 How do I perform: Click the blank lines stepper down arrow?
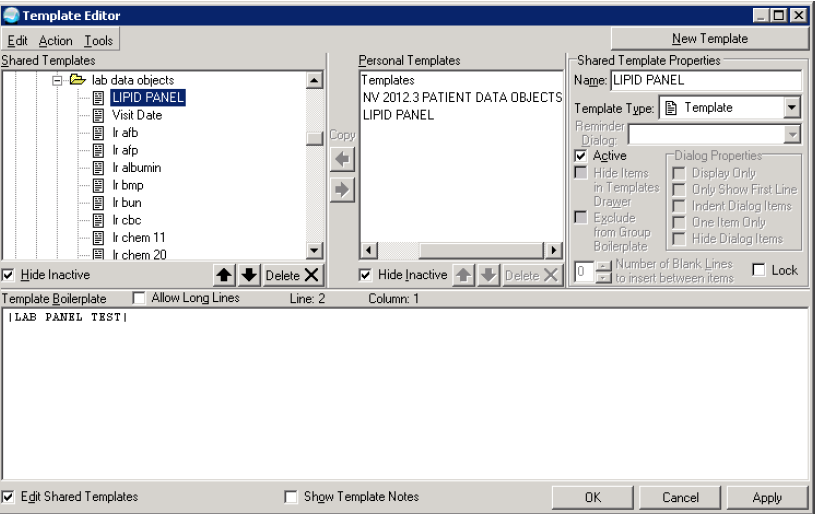coord(603,278)
